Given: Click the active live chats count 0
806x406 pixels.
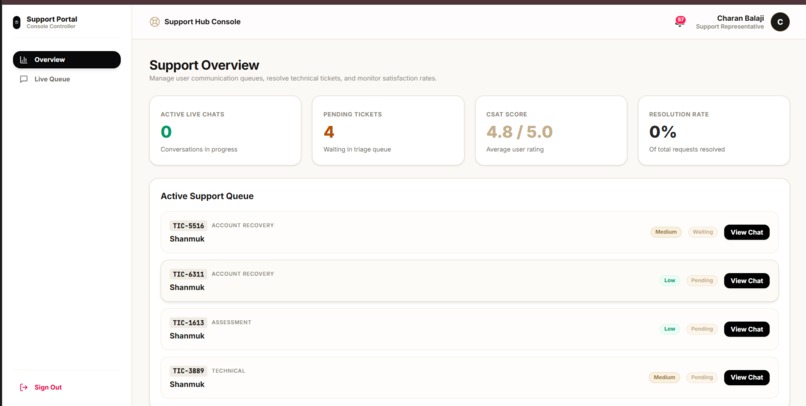Looking at the screenshot, I should (x=166, y=132).
